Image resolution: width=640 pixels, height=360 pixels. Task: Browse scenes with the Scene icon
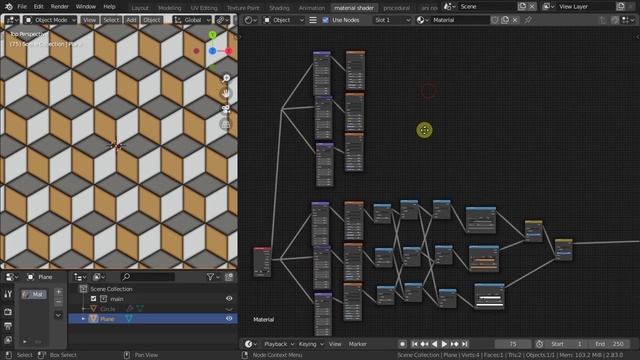450,7
